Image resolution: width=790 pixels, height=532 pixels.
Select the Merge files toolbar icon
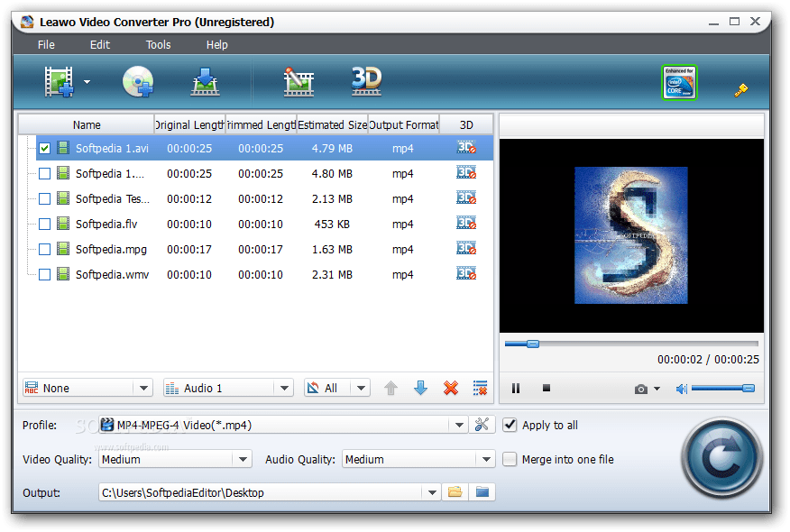click(x=205, y=80)
